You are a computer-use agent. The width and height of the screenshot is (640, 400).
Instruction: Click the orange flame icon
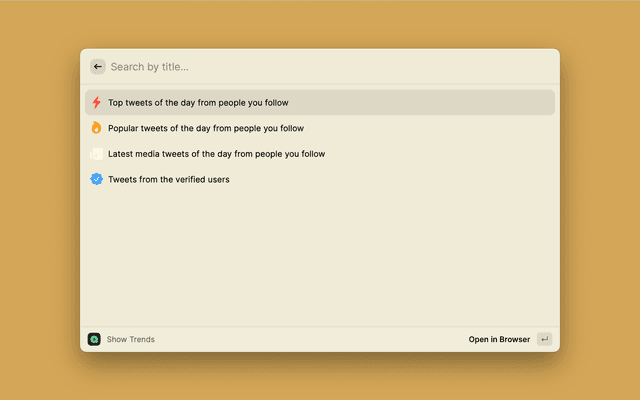tap(96, 128)
